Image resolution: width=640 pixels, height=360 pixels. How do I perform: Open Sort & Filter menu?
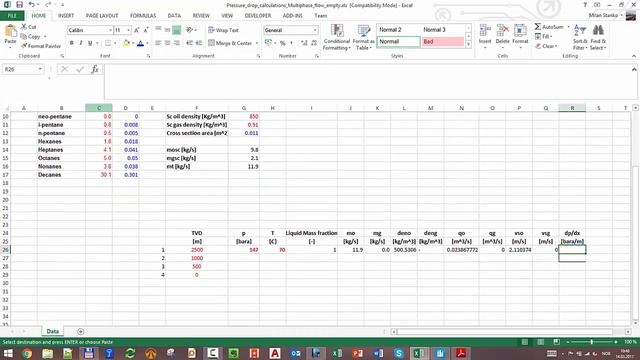pyautogui.click(x=580, y=37)
